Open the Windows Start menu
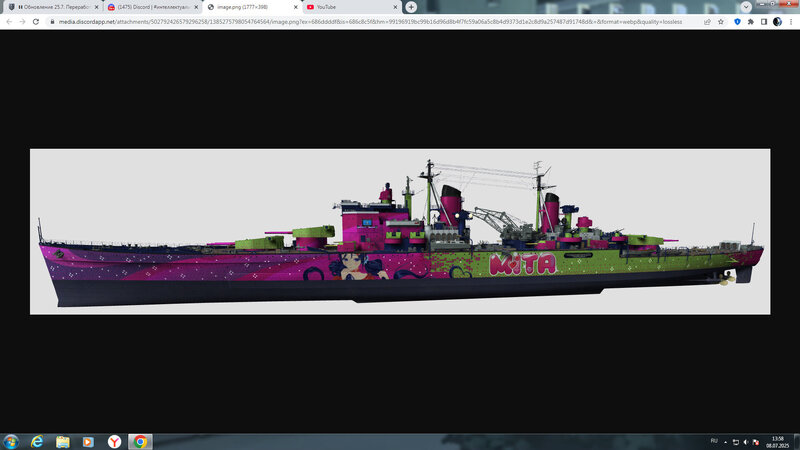 point(11,441)
